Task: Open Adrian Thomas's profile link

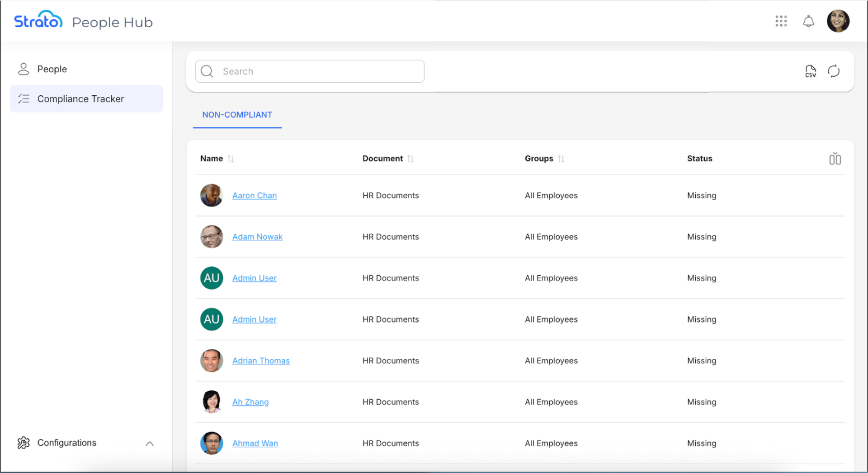Action: [261, 361]
